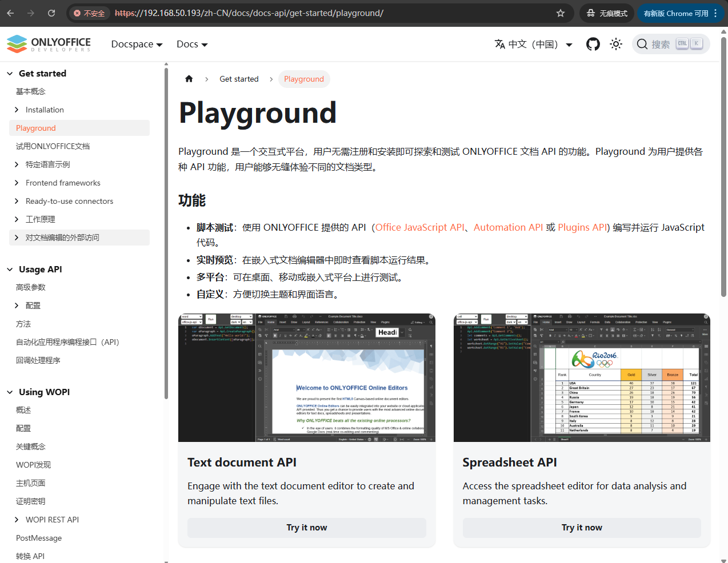Image resolution: width=728 pixels, height=563 pixels.
Task: Click the Get started breadcrumb
Action: [x=239, y=79]
